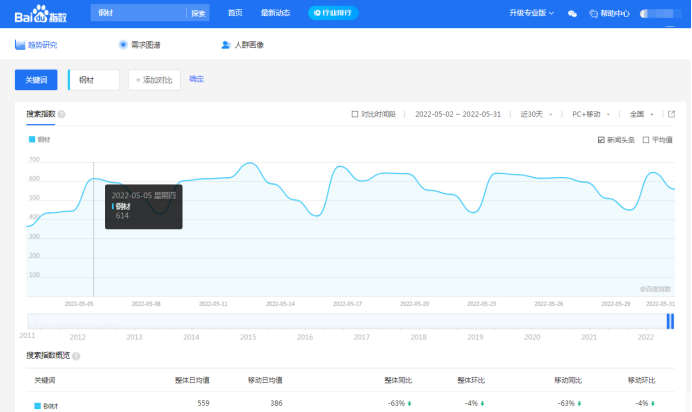
Task: Open 帮助中心 help center link
Action: pos(609,14)
